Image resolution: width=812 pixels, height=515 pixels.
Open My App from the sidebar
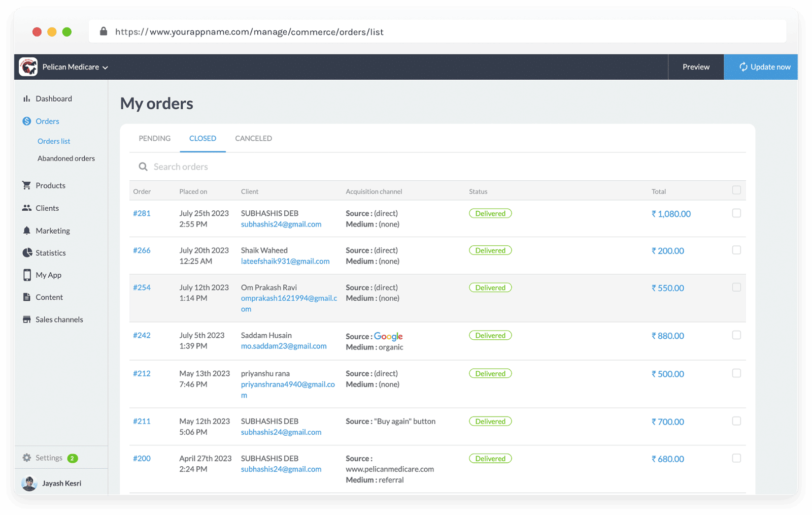coord(26,275)
